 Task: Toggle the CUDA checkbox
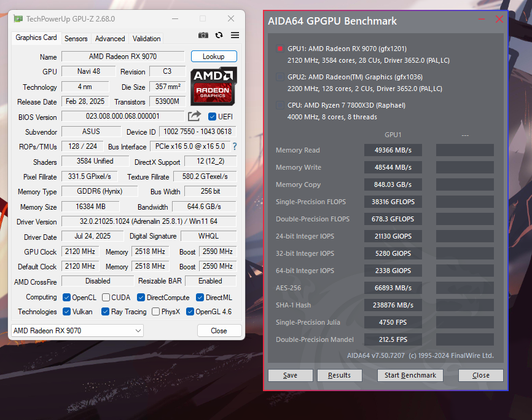point(106,298)
